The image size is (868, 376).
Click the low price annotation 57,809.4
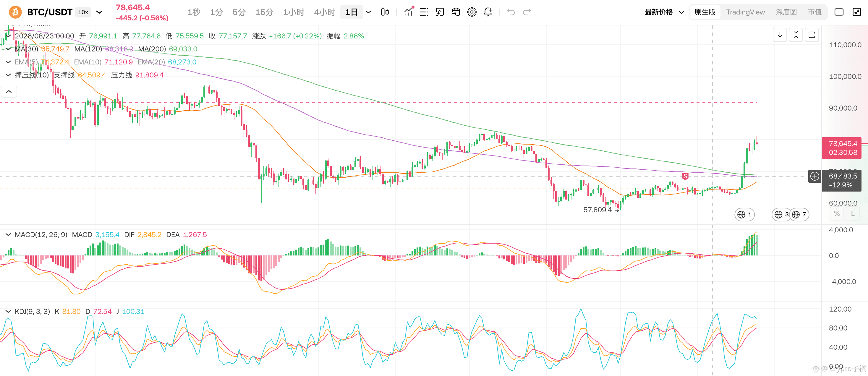pyautogui.click(x=597, y=210)
